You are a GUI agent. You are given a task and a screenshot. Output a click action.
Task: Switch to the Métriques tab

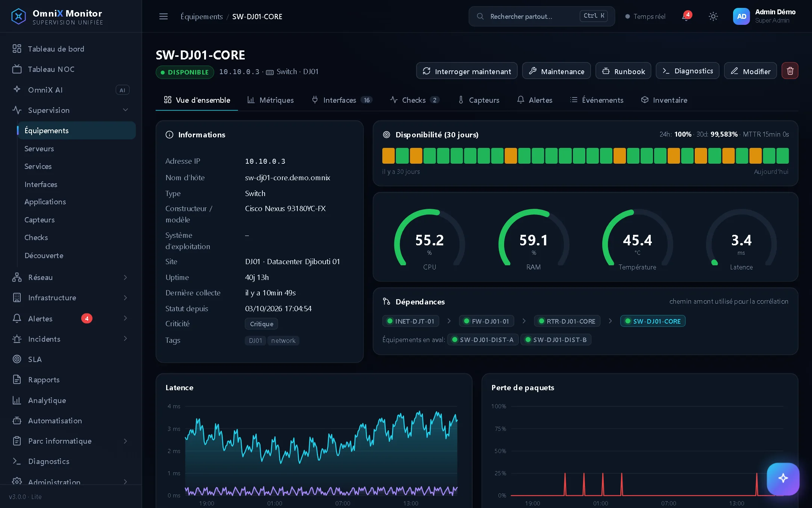coord(270,100)
